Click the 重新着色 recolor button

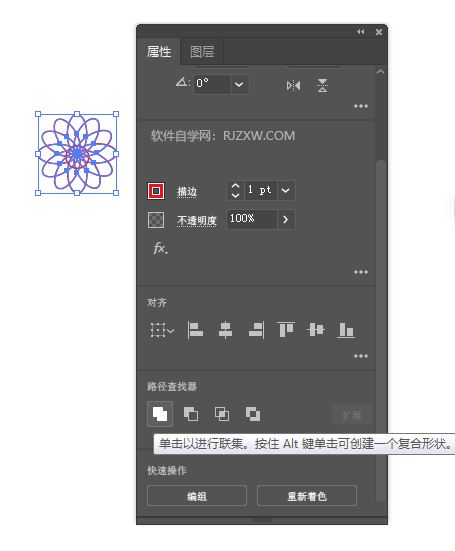[x=307, y=496]
